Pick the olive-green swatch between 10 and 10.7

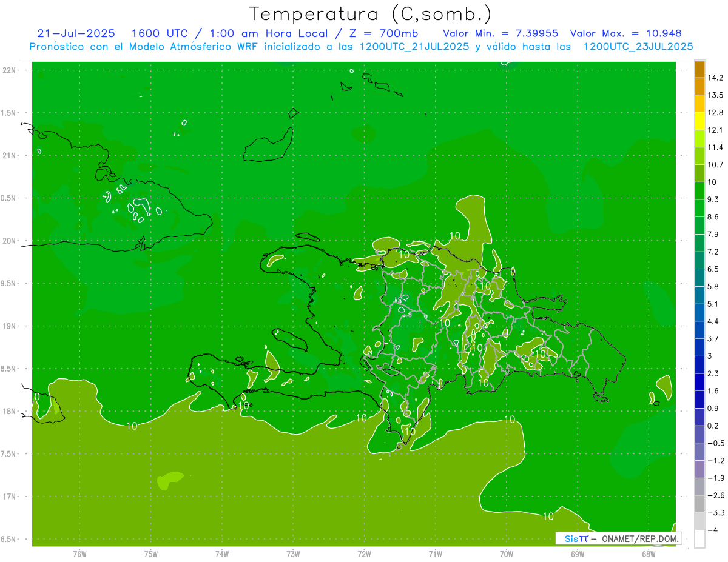click(699, 173)
